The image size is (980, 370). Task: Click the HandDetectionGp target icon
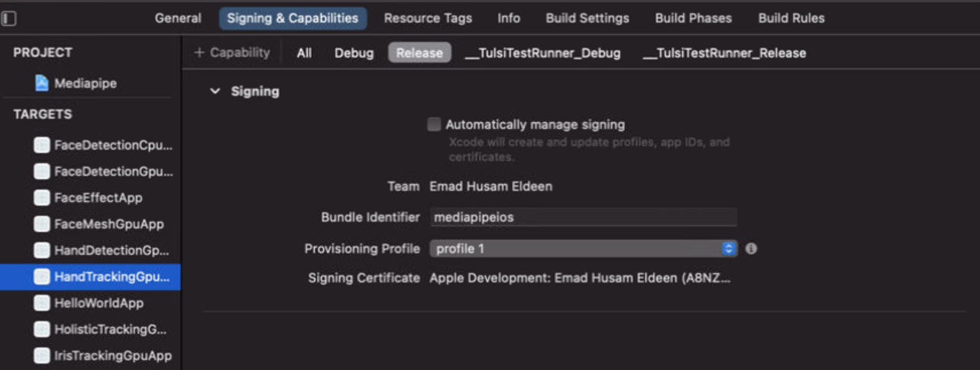click(x=42, y=250)
